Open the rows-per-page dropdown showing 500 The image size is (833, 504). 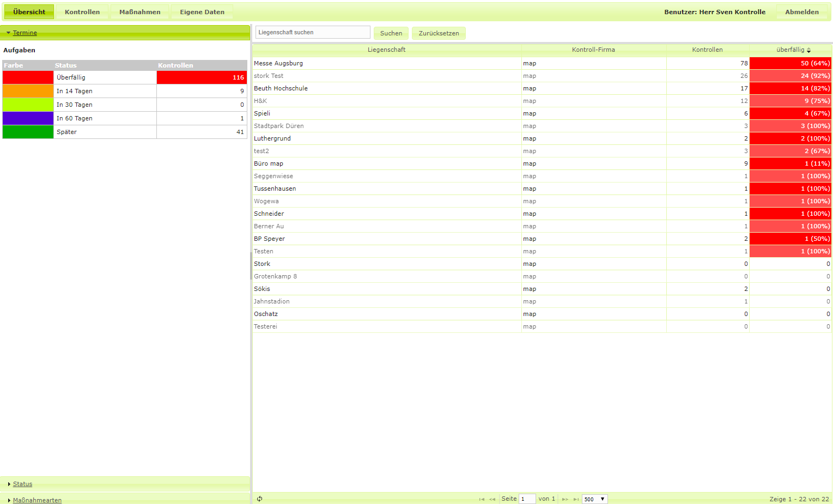click(x=594, y=499)
